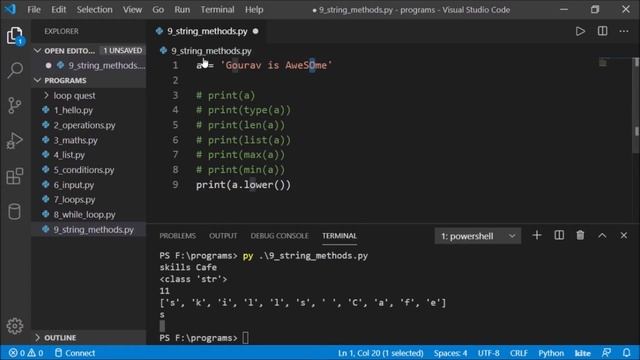Open the Run menu
This screenshot has width=640, height=360.
click(182, 9)
